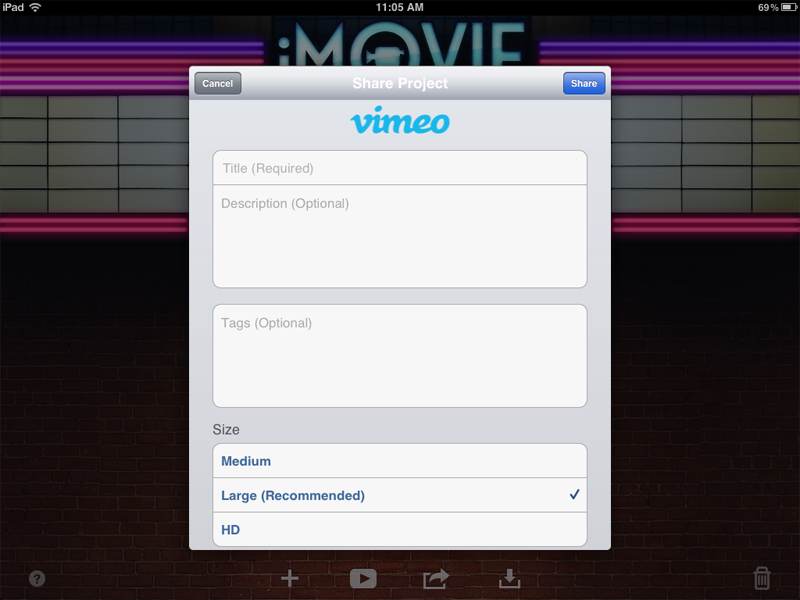Choose the HD size option
The image size is (800, 600).
[x=400, y=529]
